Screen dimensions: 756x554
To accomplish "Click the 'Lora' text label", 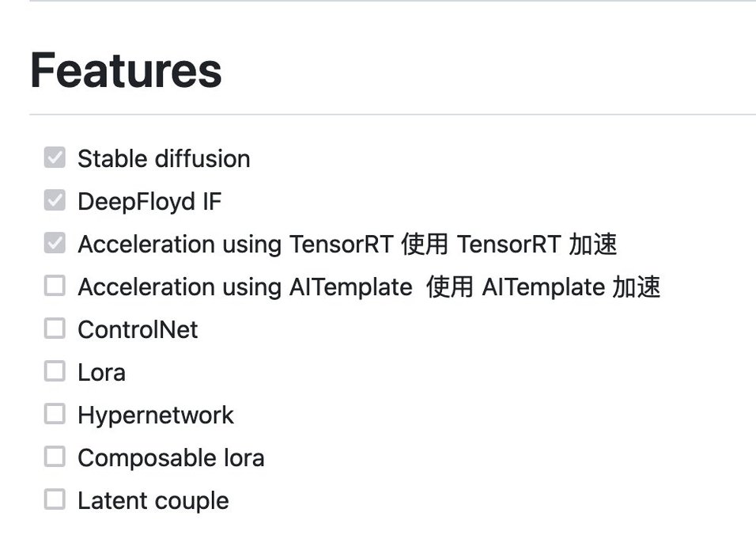I will [101, 372].
